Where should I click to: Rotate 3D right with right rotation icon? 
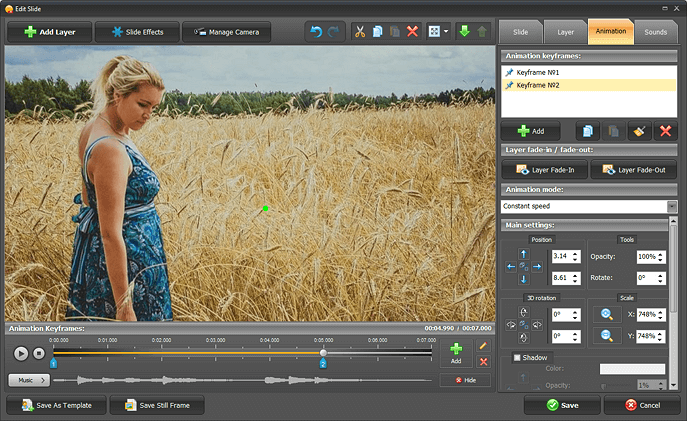[537, 325]
